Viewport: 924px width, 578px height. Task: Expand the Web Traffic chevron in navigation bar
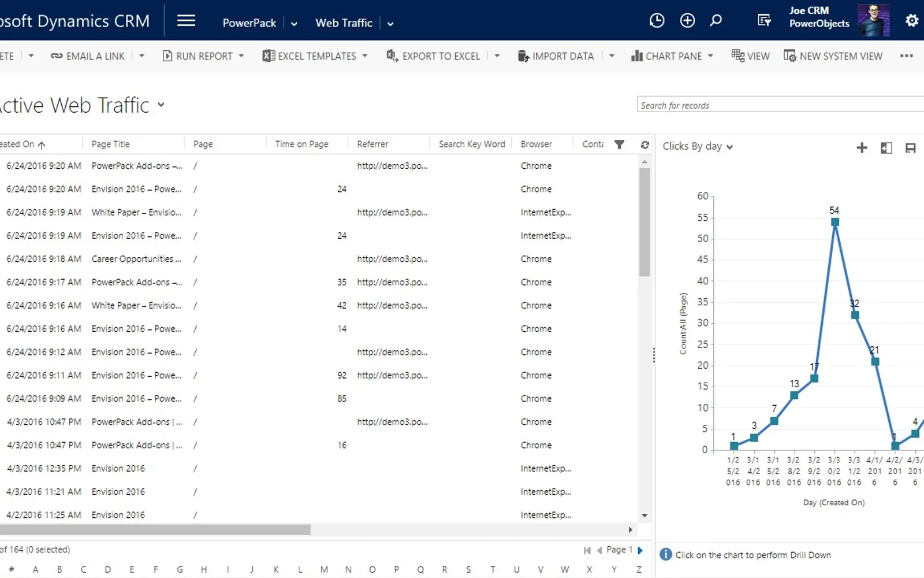tap(390, 24)
